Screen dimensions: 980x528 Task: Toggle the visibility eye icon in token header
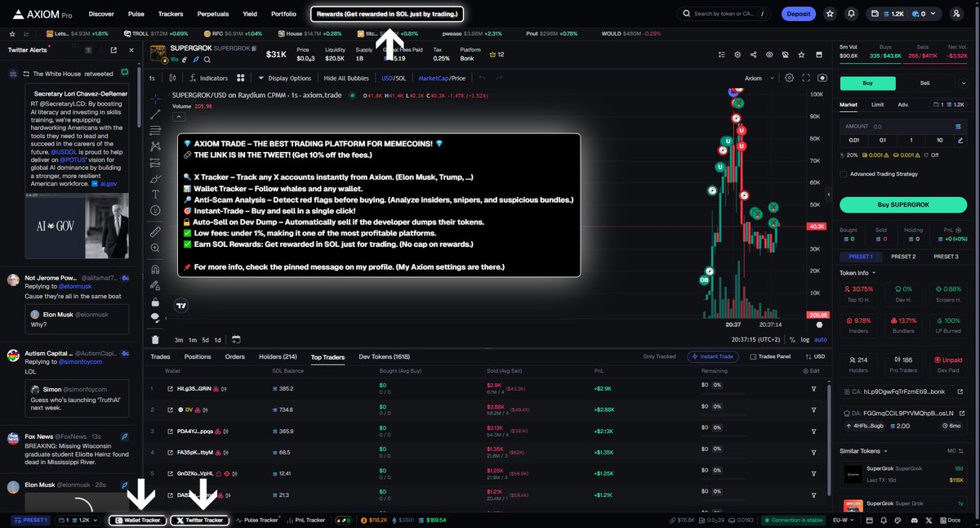768,55
